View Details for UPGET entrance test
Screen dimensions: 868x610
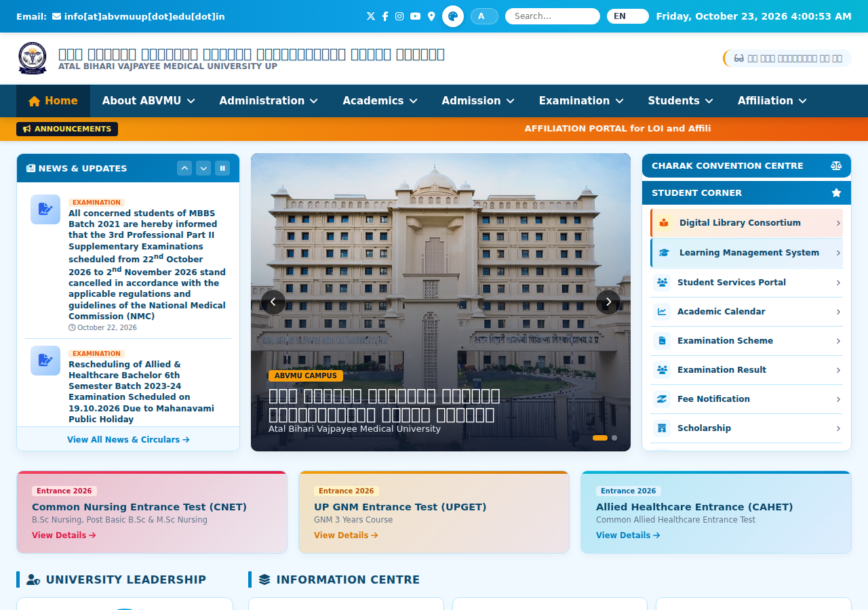coord(346,535)
